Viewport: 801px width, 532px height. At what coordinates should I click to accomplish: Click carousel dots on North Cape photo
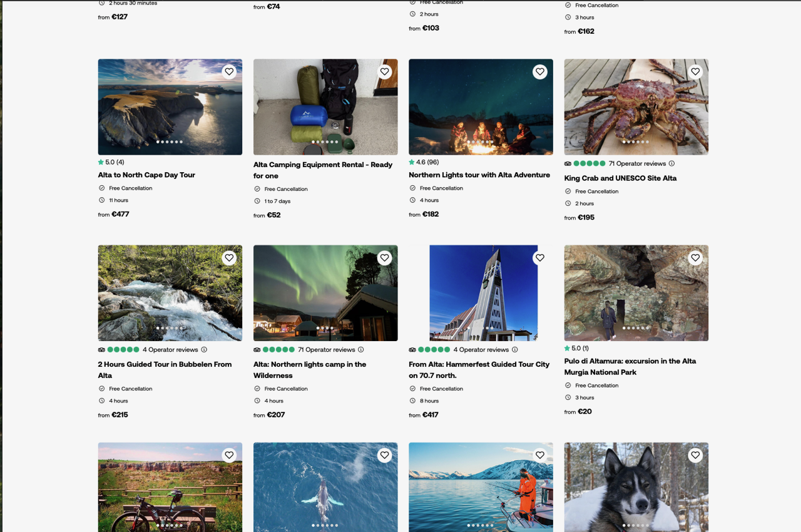click(x=170, y=142)
